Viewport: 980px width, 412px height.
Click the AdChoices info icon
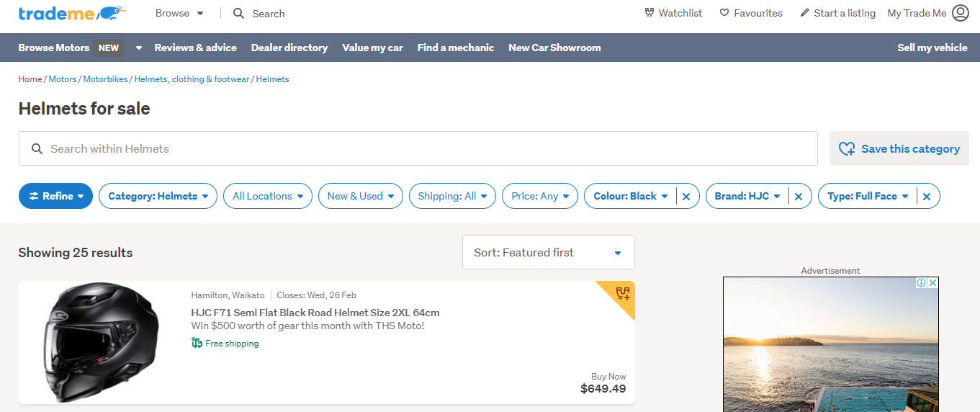[x=921, y=283]
